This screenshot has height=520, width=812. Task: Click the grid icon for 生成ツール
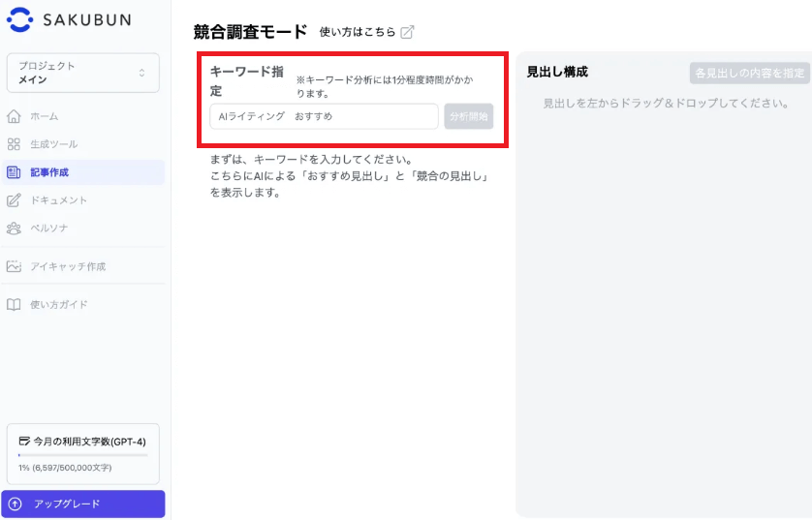pos(14,144)
